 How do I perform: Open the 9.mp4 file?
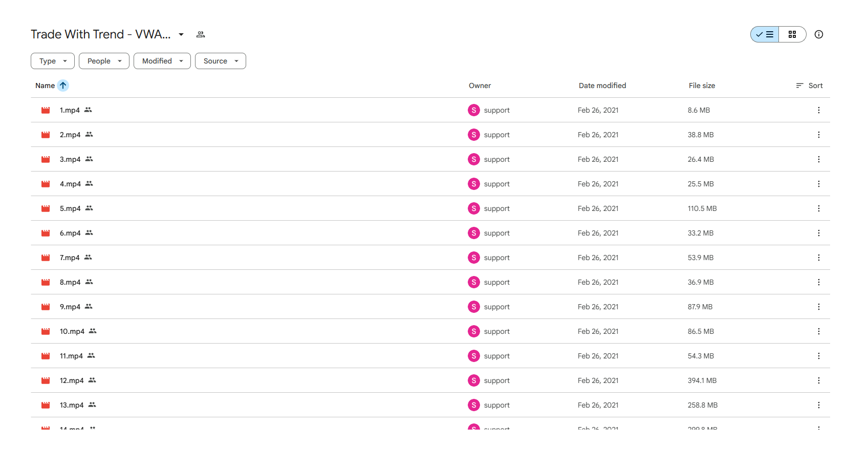point(70,307)
